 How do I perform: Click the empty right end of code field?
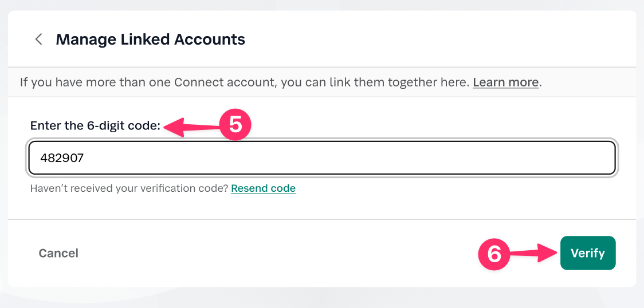(x=544, y=158)
